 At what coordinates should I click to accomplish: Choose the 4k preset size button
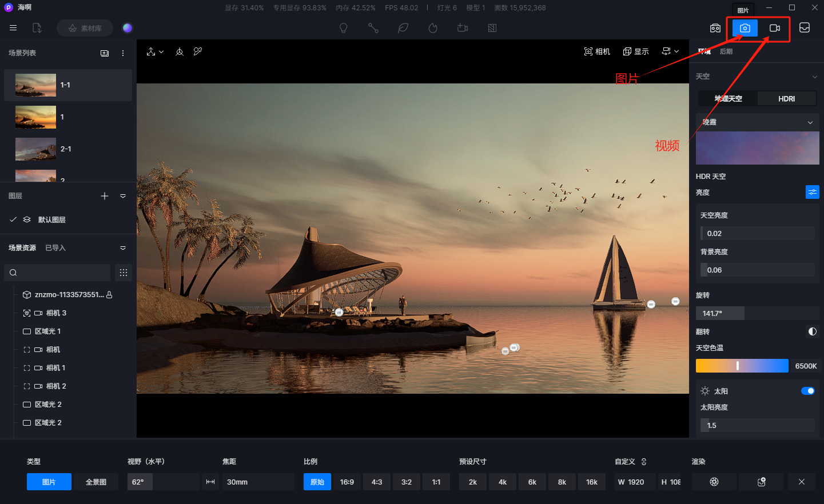502,482
